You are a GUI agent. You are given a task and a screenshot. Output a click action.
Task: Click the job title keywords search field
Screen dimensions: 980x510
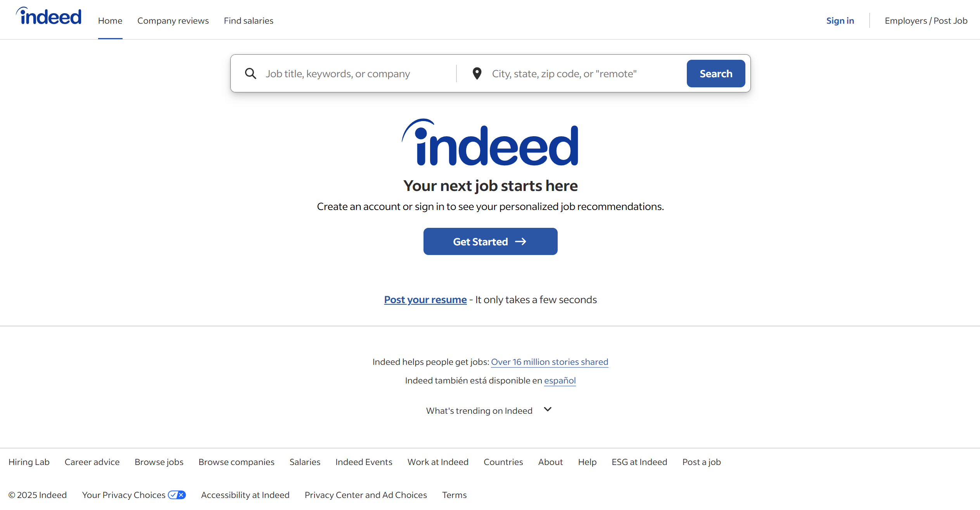coord(349,73)
